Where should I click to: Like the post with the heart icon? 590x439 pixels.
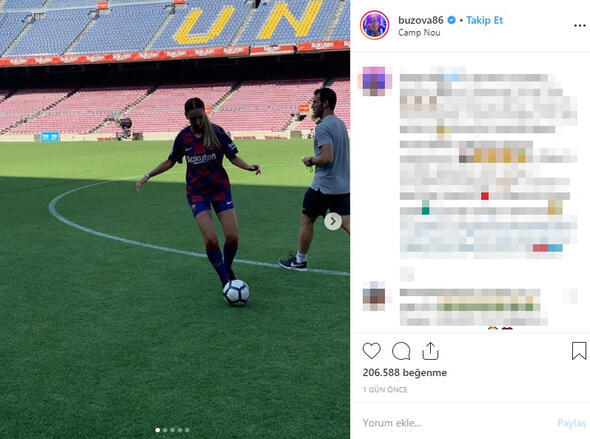(x=371, y=351)
